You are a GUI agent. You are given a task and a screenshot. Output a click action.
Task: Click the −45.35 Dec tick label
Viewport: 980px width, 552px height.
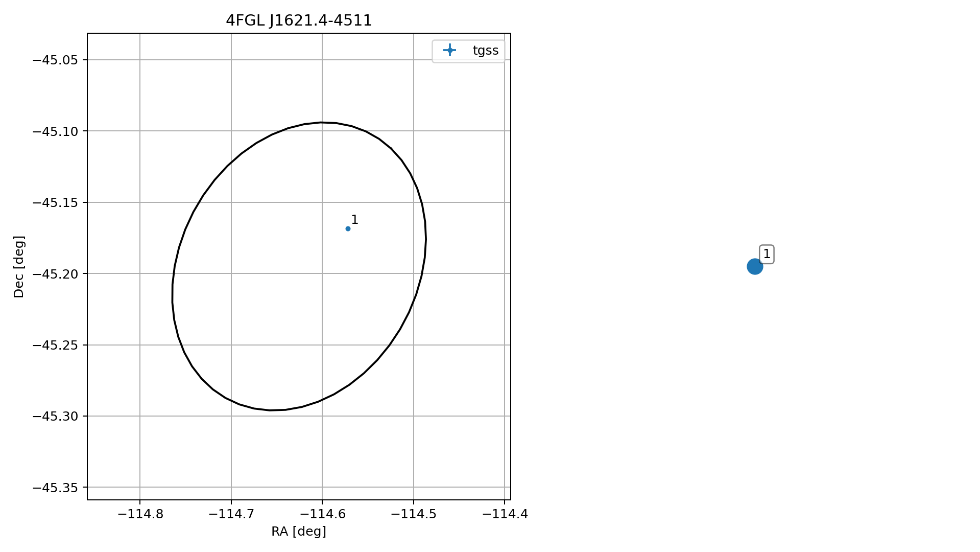[x=55, y=488]
